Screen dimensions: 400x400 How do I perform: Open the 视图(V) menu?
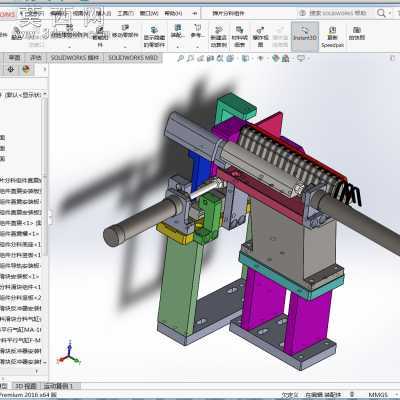coord(81,13)
